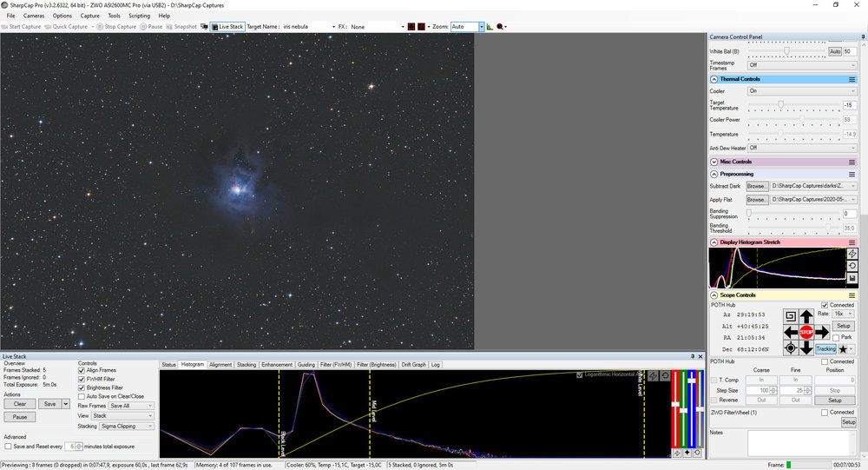Image resolution: width=868 pixels, height=470 pixels.
Task: Toggle the Park checkbox
Action: [836, 337]
